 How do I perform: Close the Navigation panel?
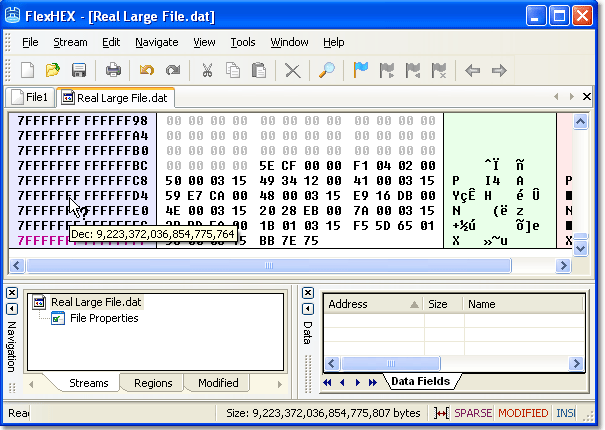click(12, 293)
